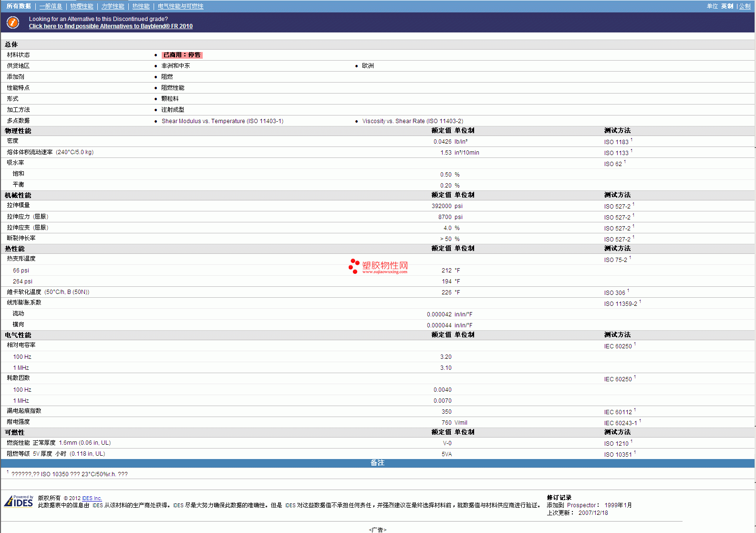756x533 pixels.
Task: Open the 所有数据 tab
Action: pyautogui.click(x=19, y=6)
